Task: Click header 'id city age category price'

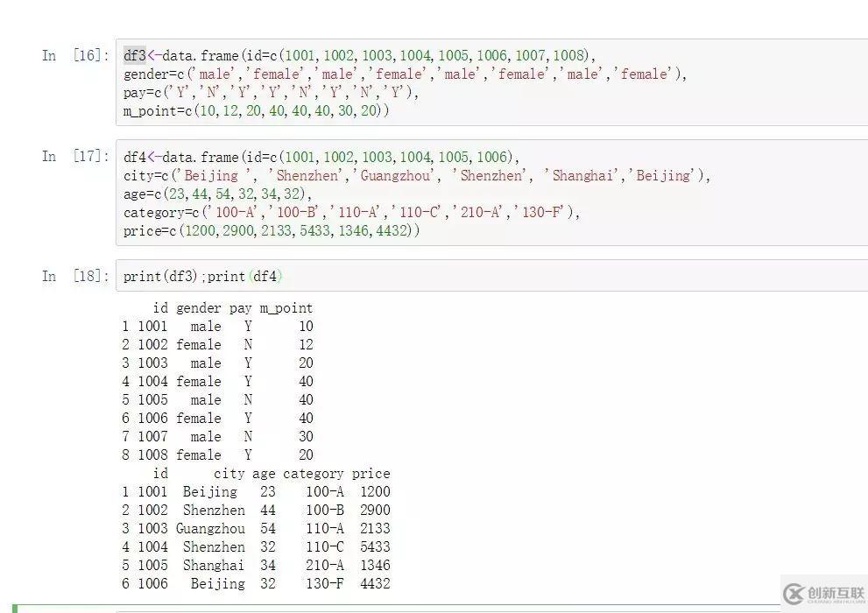Action: pyautogui.click(x=272, y=474)
